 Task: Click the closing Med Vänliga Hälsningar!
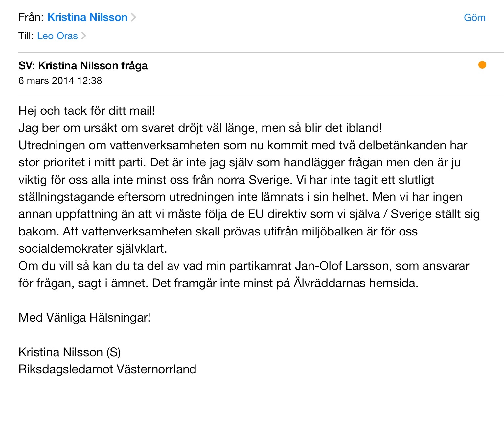(x=84, y=318)
